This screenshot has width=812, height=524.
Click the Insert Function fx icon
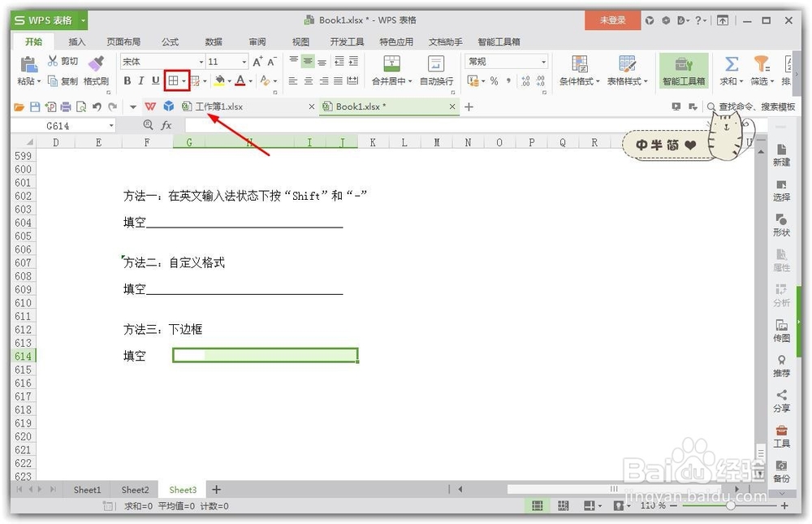pyautogui.click(x=168, y=125)
